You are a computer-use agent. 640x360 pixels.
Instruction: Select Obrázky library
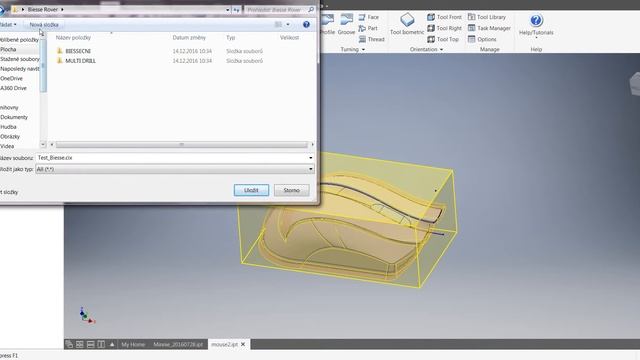tap(10, 137)
